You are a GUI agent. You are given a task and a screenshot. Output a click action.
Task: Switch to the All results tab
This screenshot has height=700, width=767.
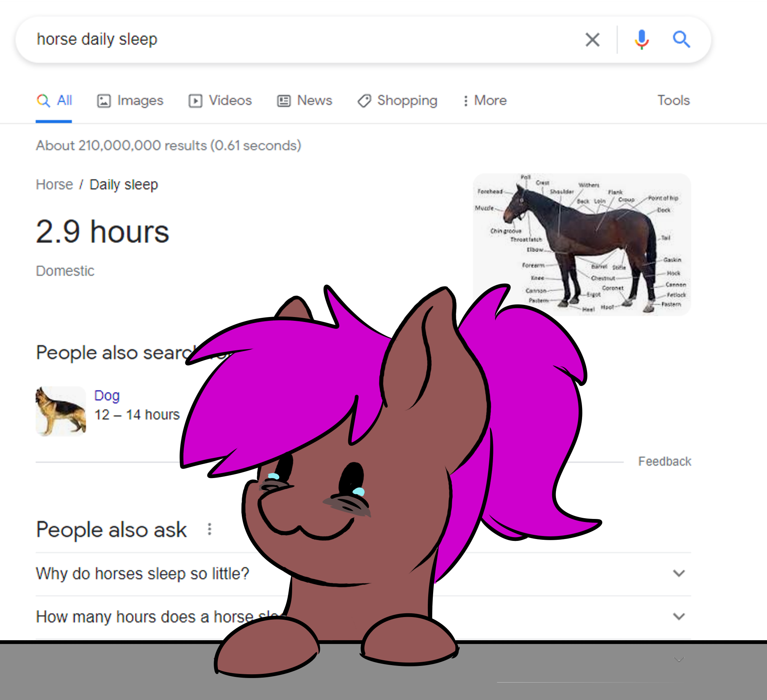click(x=54, y=100)
